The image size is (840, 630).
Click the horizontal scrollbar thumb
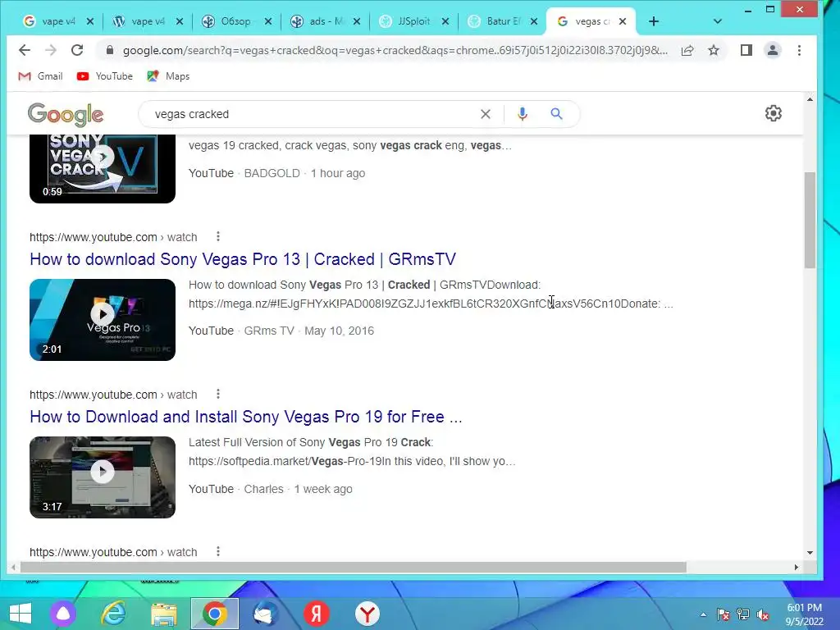(353, 568)
